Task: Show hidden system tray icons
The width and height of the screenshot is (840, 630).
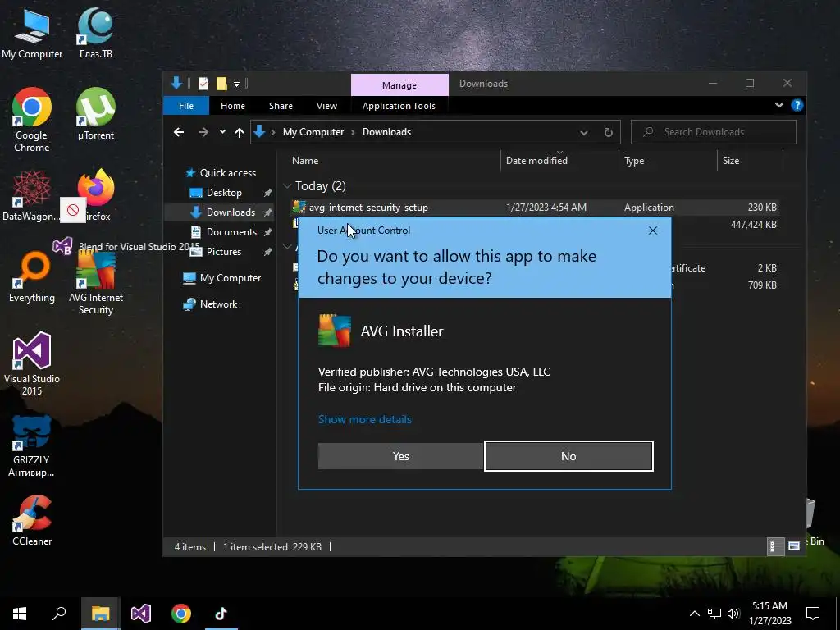Action: [694, 614]
